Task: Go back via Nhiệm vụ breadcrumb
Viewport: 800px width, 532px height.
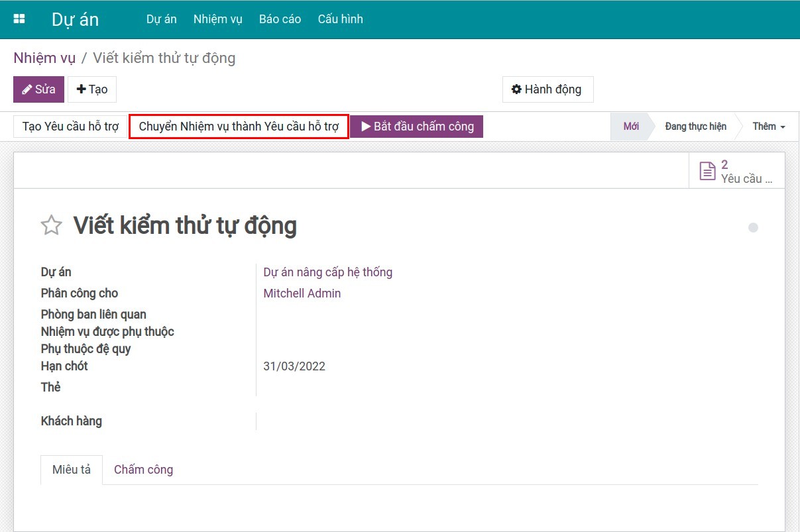Action: (x=44, y=58)
